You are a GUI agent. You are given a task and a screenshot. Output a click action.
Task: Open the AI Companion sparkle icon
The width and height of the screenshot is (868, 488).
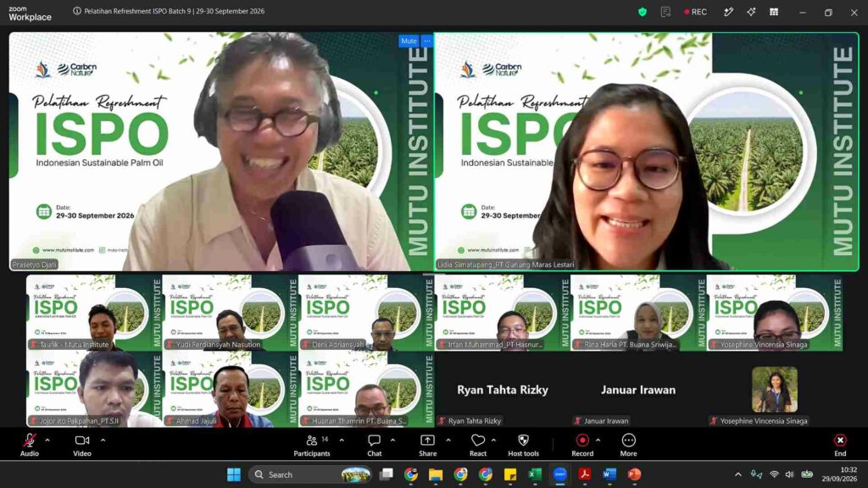point(751,12)
